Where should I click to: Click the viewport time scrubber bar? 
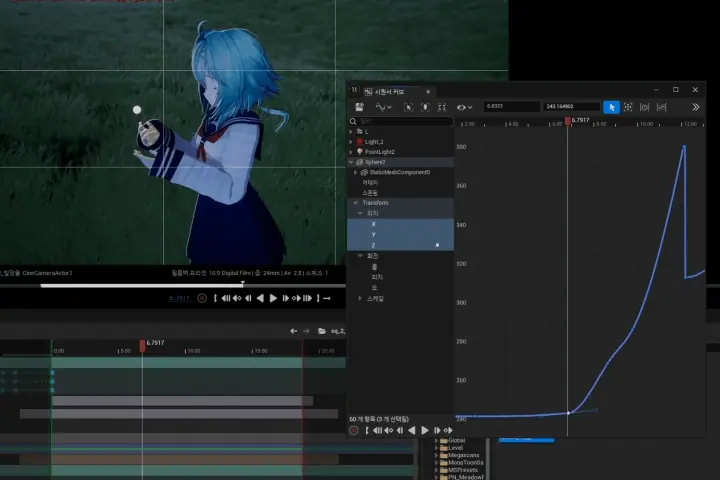[x=173, y=286]
